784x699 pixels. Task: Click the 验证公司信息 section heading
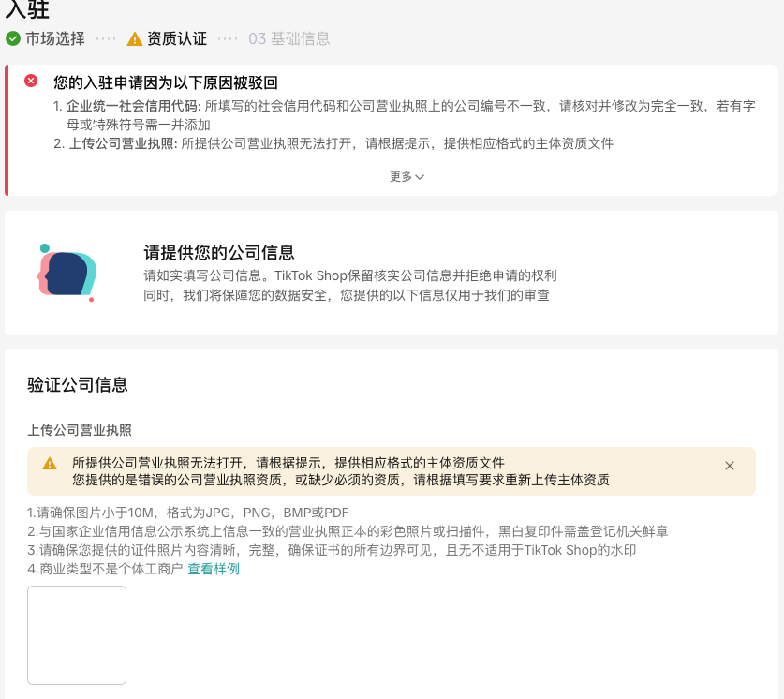point(78,384)
